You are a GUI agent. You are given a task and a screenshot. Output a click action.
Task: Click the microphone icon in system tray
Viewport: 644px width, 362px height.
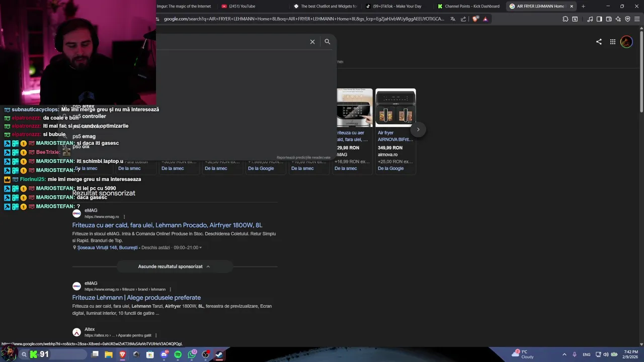pos(575,354)
